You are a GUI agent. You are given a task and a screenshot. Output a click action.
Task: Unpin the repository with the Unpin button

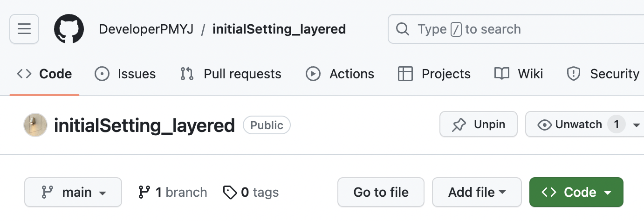tap(478, 124)
